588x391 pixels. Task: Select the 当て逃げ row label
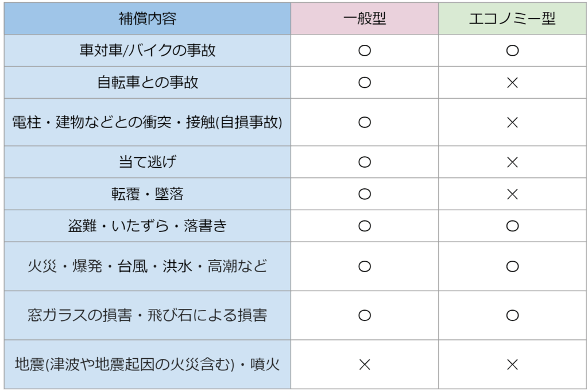(148, 162)
